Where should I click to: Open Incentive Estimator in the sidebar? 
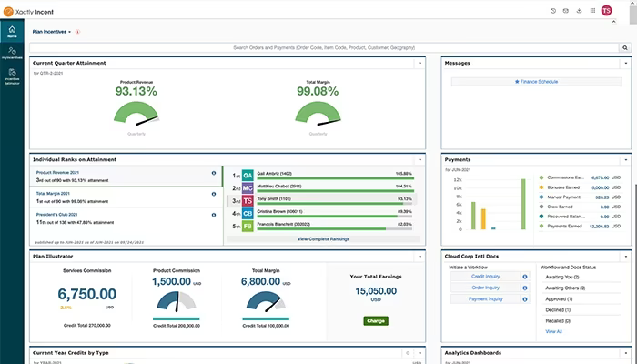click(12, 76)
